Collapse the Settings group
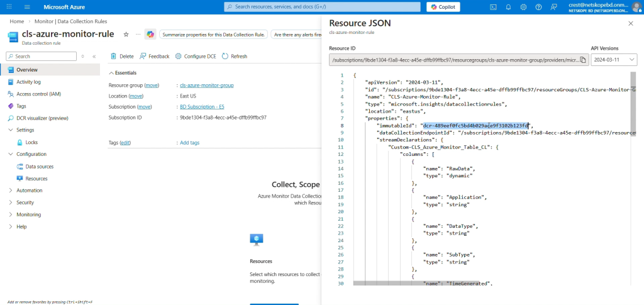Screen dimensions: 644x305 point(11,130)
